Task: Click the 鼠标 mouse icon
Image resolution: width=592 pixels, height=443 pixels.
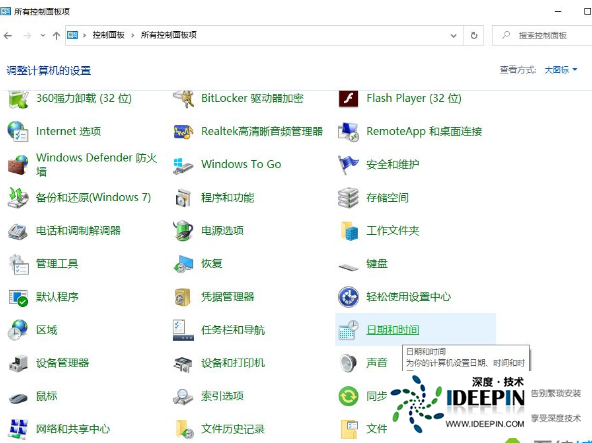Action: (18, 398)
